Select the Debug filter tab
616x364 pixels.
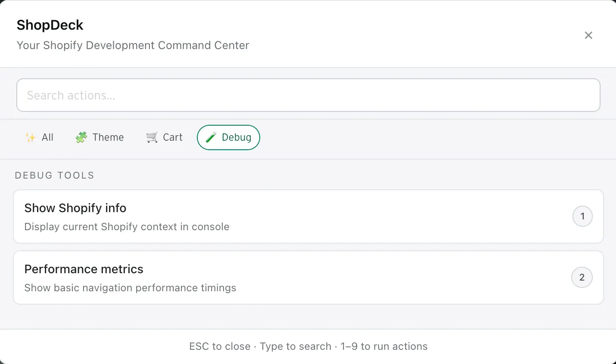(x=228, y=137)
